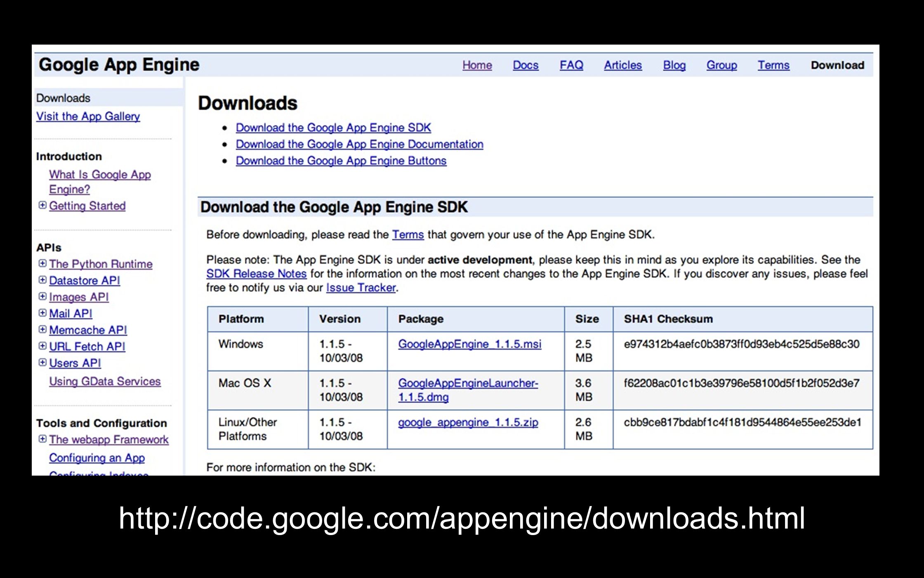Open the Configuring an App link
The image size is (924, 578).
click(97, 457)
